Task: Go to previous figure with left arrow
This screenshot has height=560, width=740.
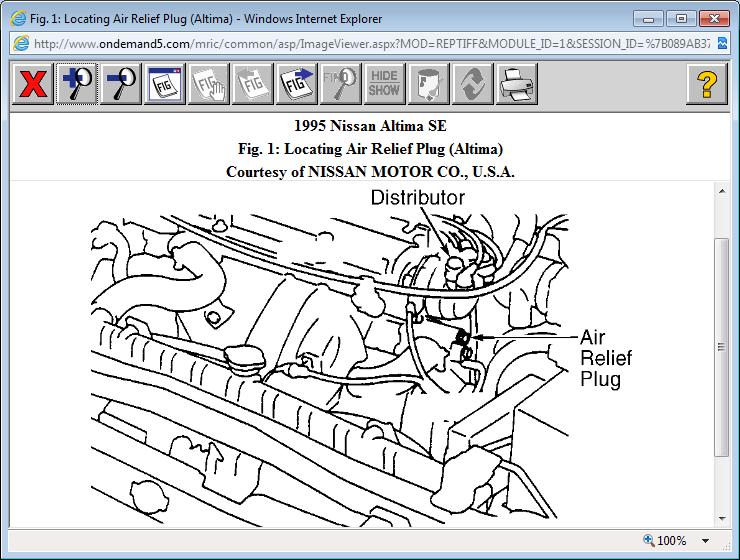Action: [252, 84]
